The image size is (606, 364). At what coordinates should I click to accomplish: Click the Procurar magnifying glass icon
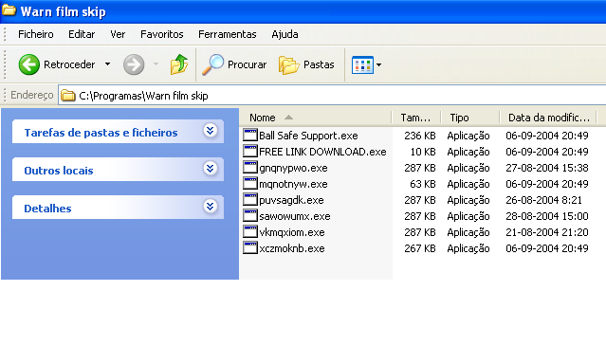(213, 64)
